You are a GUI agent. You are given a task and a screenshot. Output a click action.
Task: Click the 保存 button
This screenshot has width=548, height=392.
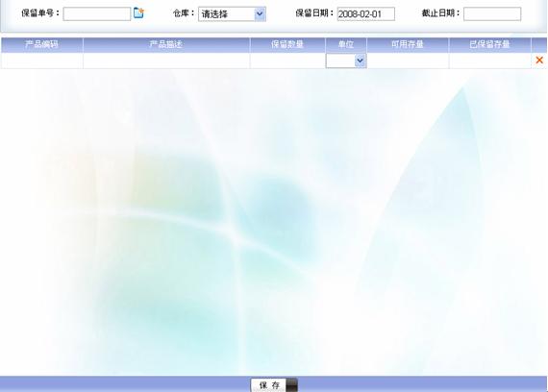269,385
